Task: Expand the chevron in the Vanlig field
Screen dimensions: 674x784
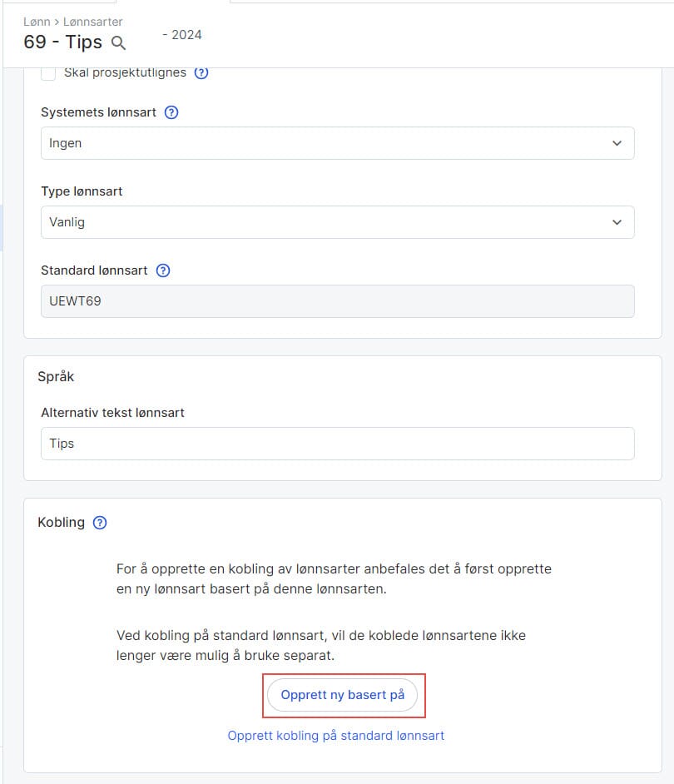Action: pyautogui.click(x=617, y=222)
